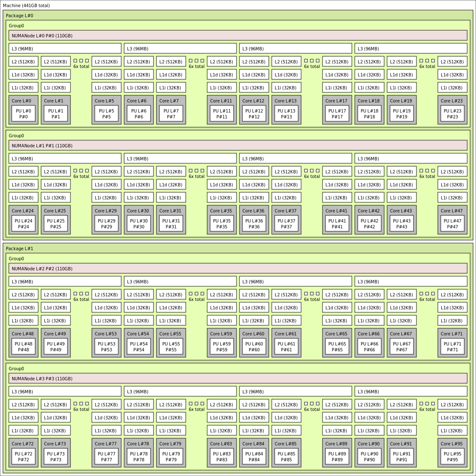Click the last L3 (96MB) cache in Package L#1
Image resolution: width=476 pixels, height=476 pixels.
point(411,391)
